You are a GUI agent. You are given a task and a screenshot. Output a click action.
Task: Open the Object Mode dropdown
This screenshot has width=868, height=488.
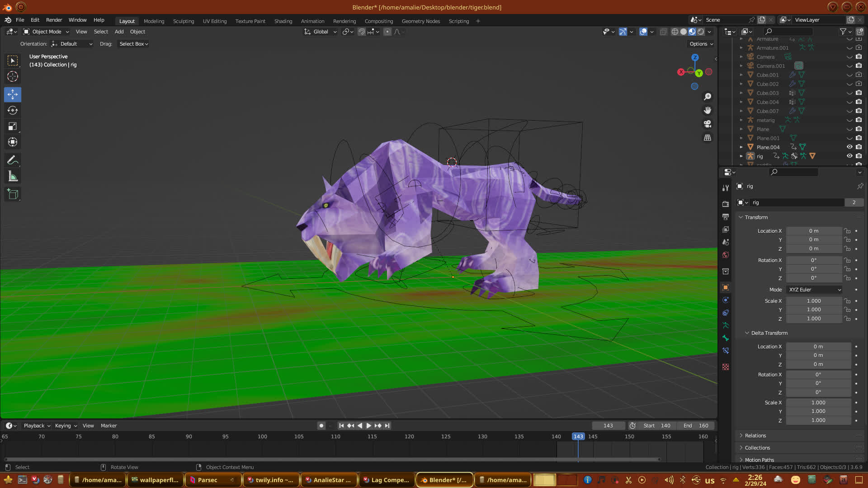[x=47, y=32]
